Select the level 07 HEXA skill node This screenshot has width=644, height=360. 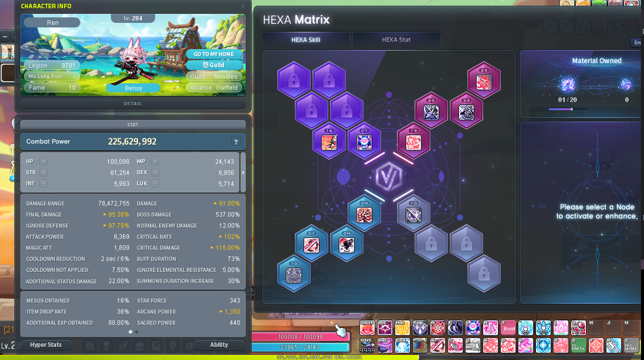(364, 141)
